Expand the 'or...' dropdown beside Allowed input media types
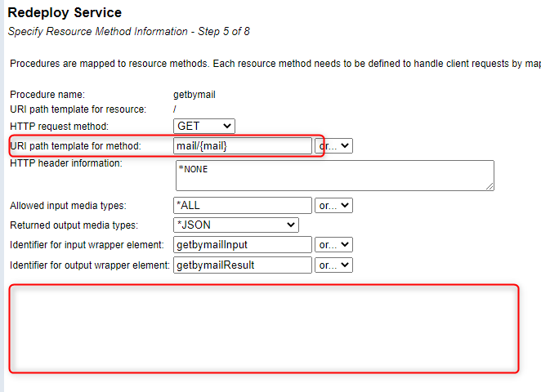The height and width of the screenshot is (392, 541). point(334,205)
